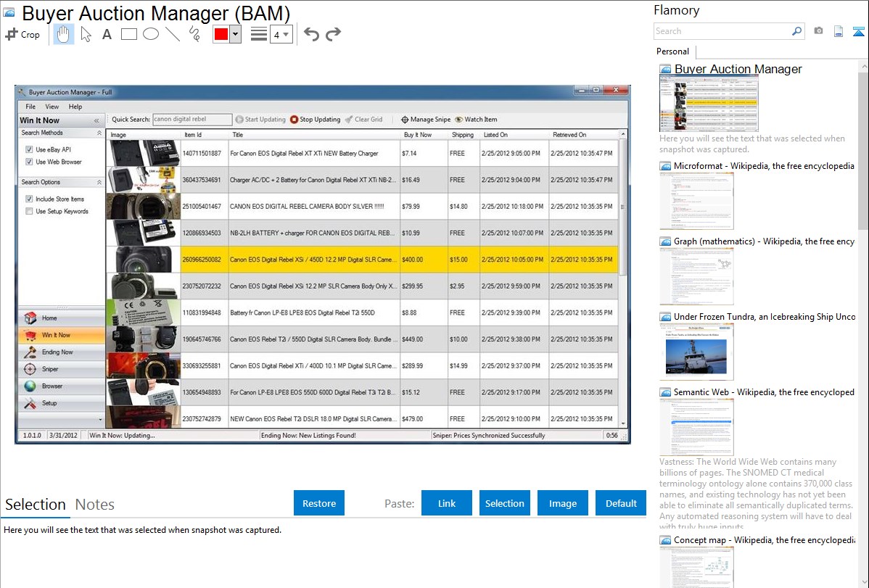Activate the hand pan tool
Image resolution: width=869 pixels, height=588 pixels.
(x=63, y=34)
